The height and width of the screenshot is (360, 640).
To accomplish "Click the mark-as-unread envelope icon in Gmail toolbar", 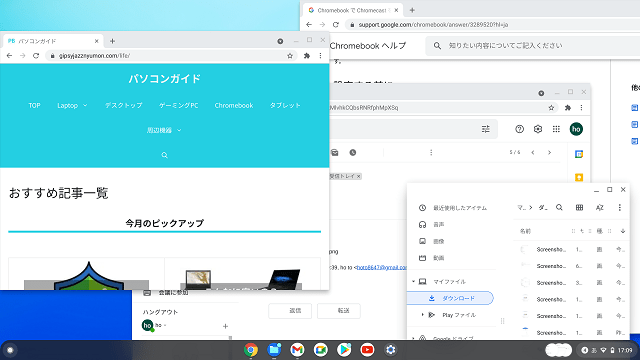I will [335, 152].
